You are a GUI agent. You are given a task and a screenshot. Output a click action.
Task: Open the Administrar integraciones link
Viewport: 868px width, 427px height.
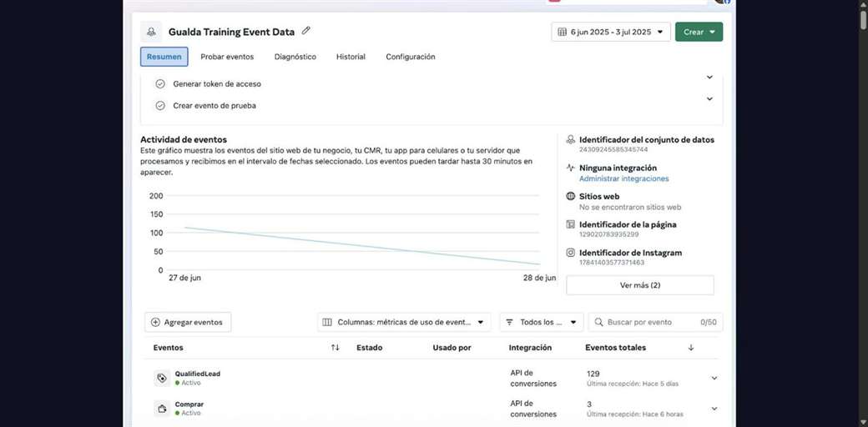[624, 178]
